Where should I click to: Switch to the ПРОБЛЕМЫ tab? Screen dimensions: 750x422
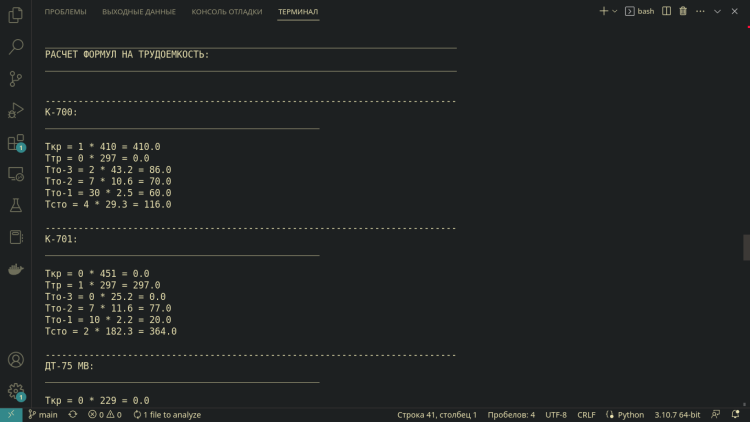65,12
